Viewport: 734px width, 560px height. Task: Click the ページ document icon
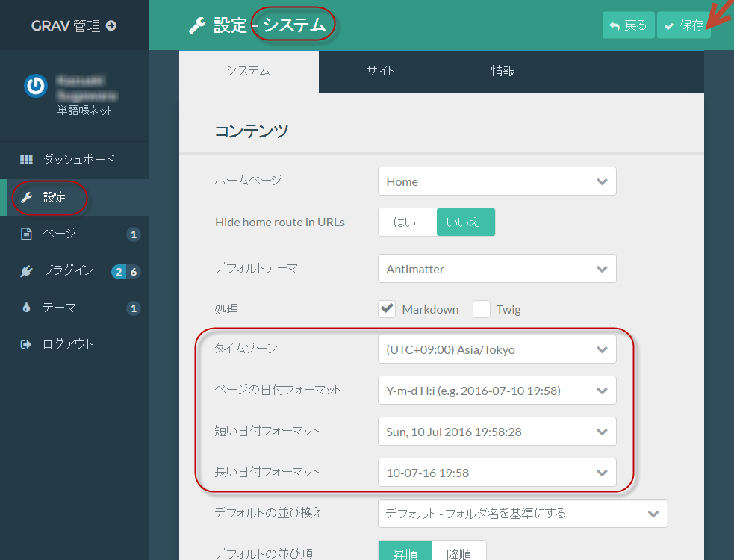[x=26, y=234]
